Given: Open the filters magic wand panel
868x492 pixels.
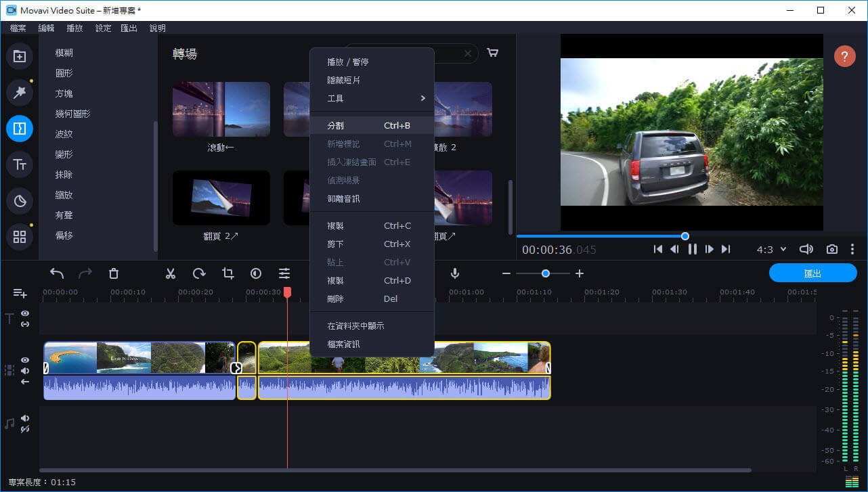Looking at the screenshot, I should pyautogui.click(x=20, y=92).
